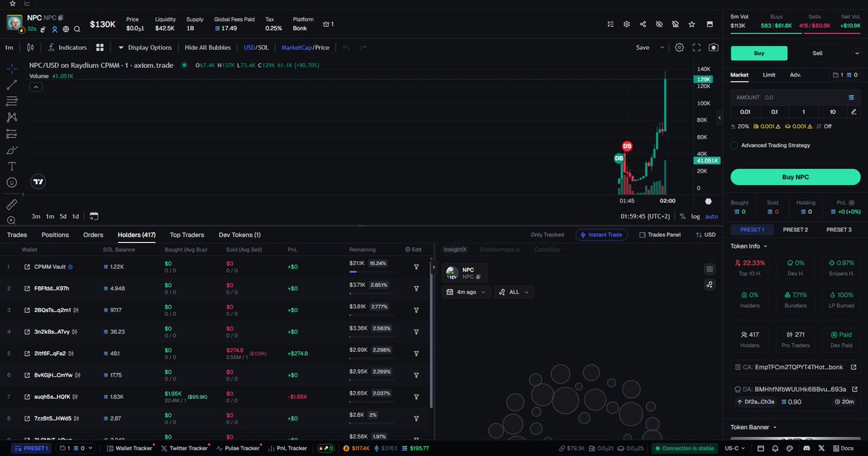Toggle log scale on chart
The height and width of the screenshot is (456, 868).
click(696, 216)
